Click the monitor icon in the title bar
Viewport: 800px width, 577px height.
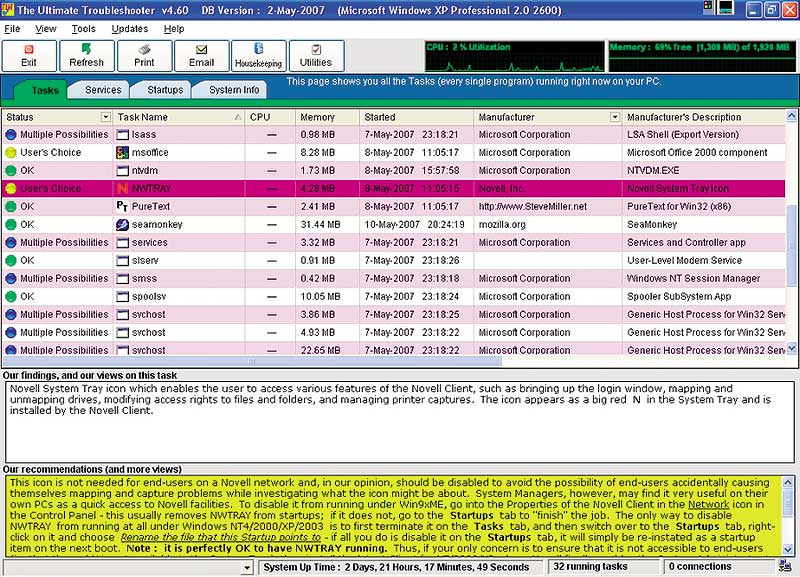point(726,7)
